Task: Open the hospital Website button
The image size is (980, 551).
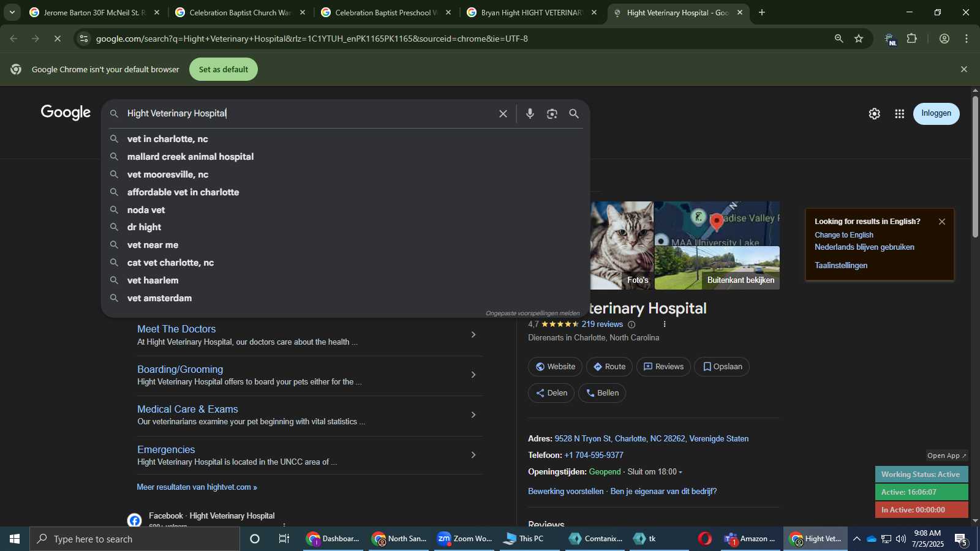Action: [x=556, y=367]
